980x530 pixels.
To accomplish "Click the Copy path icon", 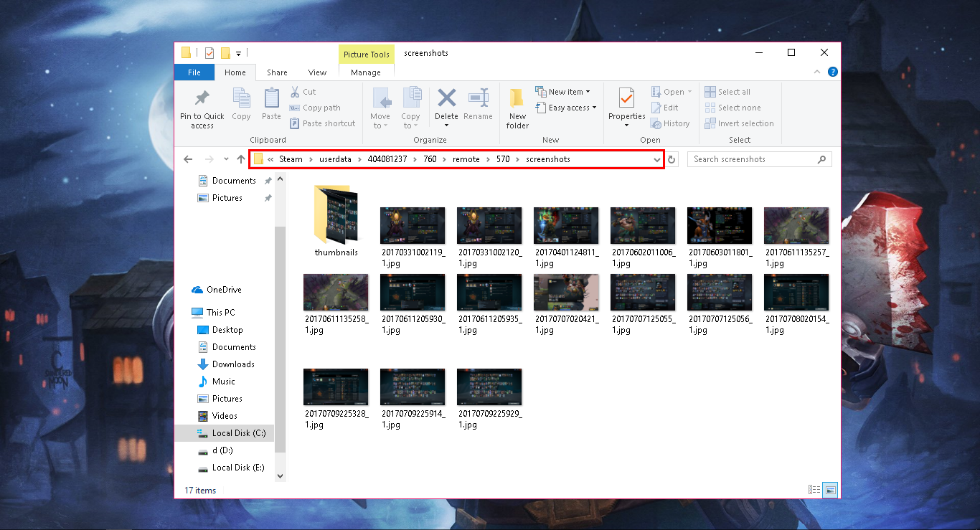I will click(294, 107).
